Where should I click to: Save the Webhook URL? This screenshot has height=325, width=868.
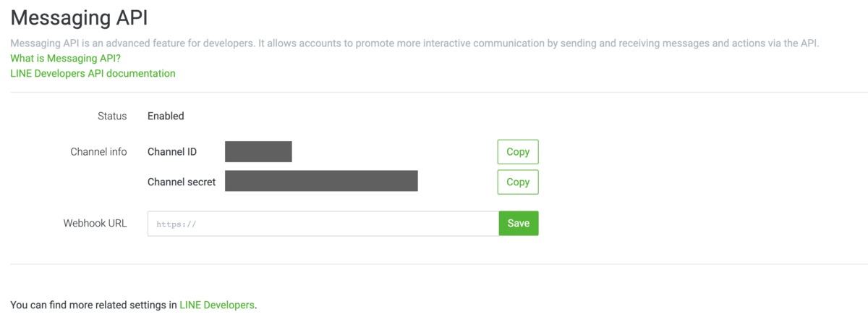tap(519, 224)
